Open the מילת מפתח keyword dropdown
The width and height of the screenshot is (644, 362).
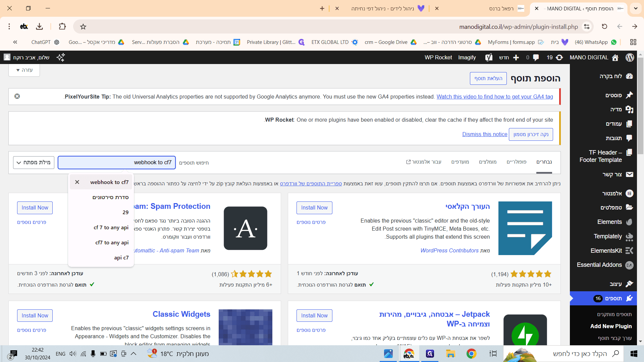coord(34,163)
